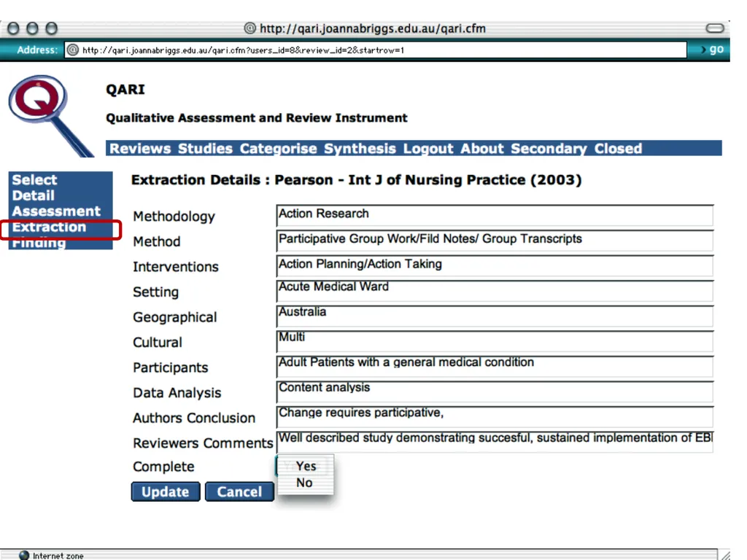Click the QARI magnifying glass logo
This screenshot has height=560, width=747.
pyautogui.click(x=50, y=115)
